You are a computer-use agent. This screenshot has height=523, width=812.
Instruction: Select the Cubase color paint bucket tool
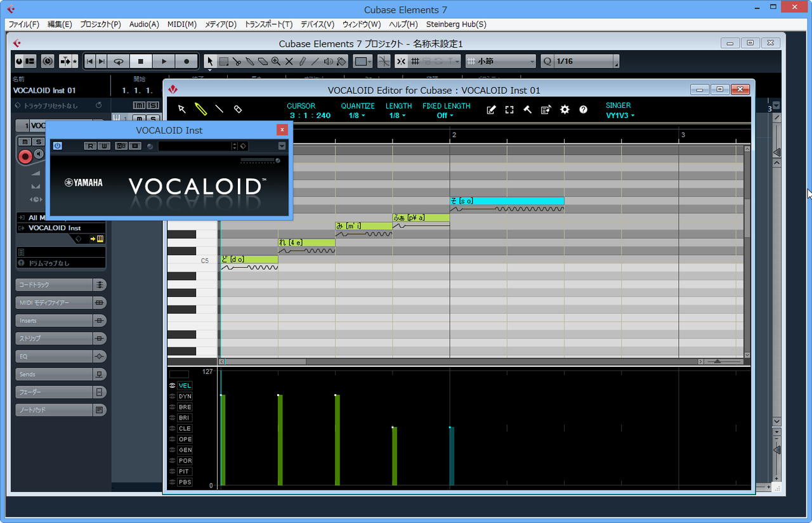point(341,62)
